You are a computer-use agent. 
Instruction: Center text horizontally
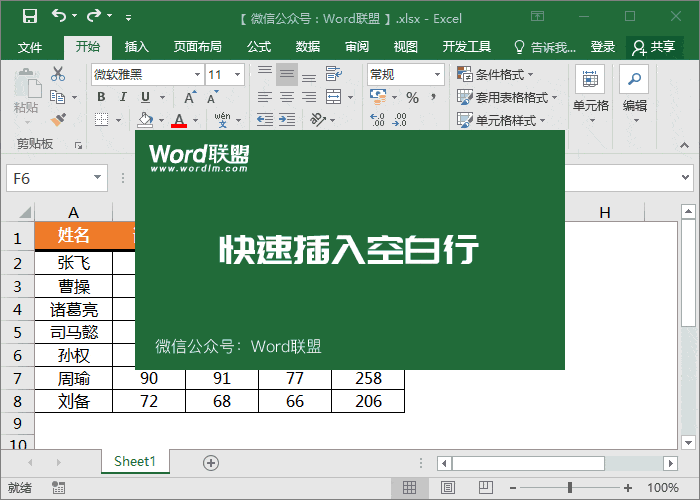tap(287, 97)
